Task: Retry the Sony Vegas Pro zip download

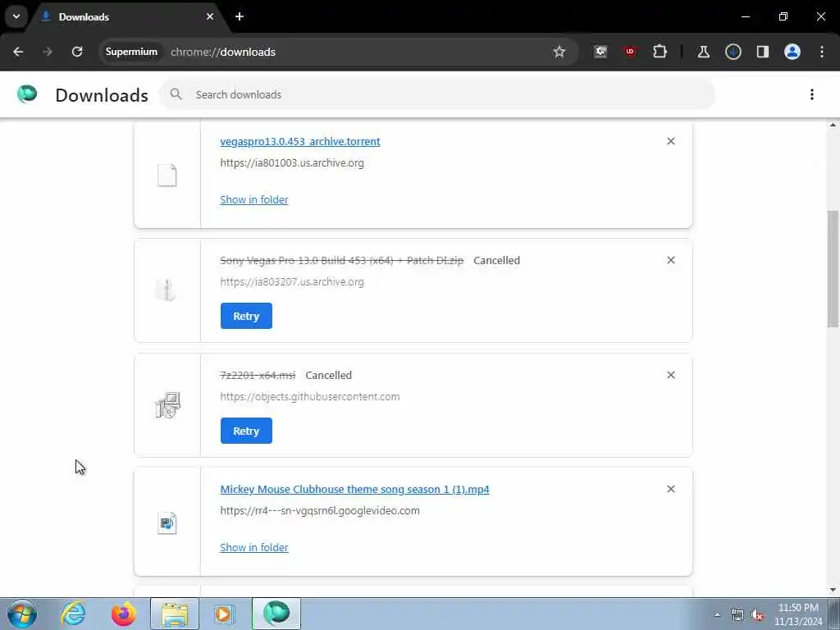Action: tap(246, 316)
